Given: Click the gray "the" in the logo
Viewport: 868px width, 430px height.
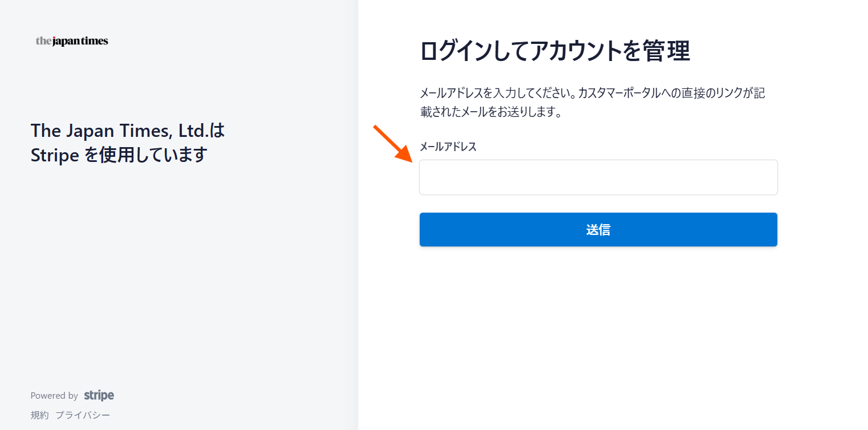Looking at the screenshot, I should click(x=43, y=41).
